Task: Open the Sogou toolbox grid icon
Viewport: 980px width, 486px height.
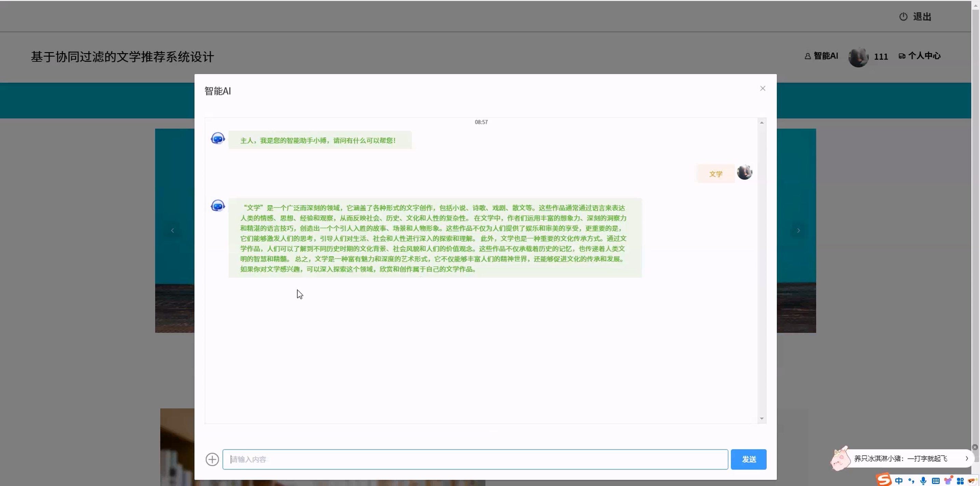Action: pos(960,481)
